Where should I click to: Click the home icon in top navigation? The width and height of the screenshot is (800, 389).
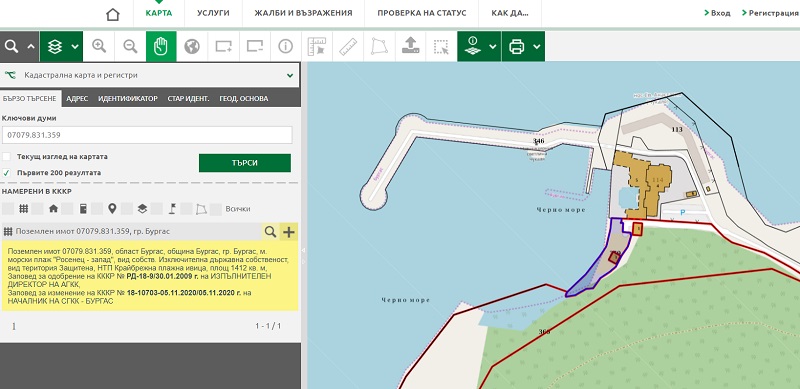click(113, 14)
